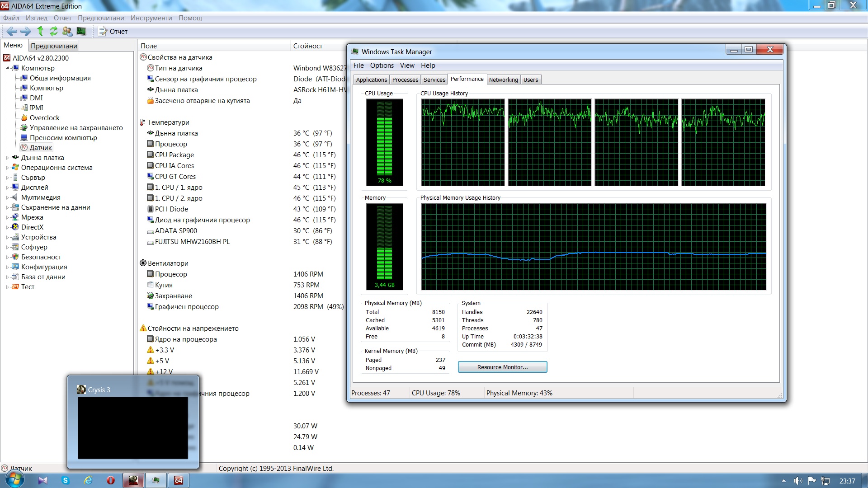
Task: Expand the Мултимедия tree node
Action: click(x=7, y=197)
